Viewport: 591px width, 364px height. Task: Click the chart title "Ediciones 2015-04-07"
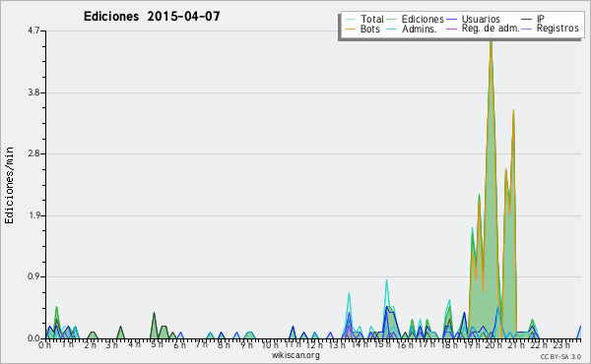[x=152, y=17]
